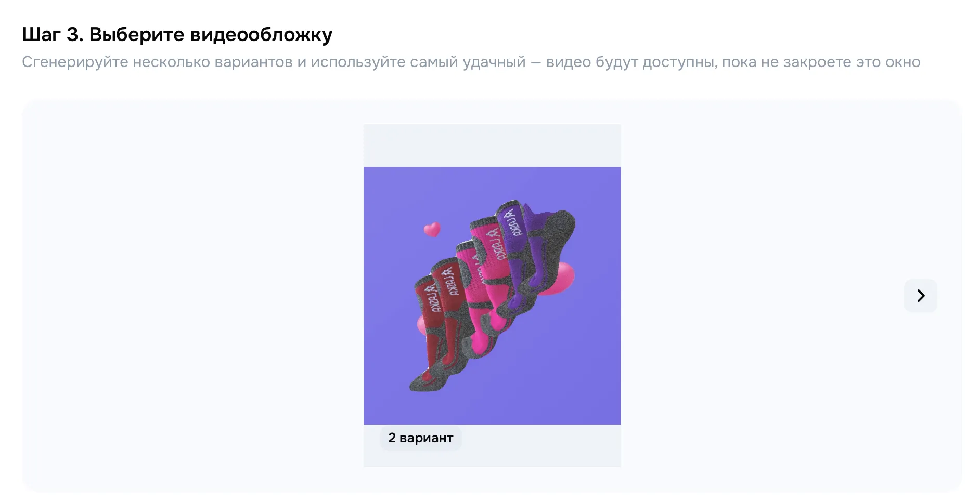Click the empty area between the preview and the next arrow

click(762, 295)
